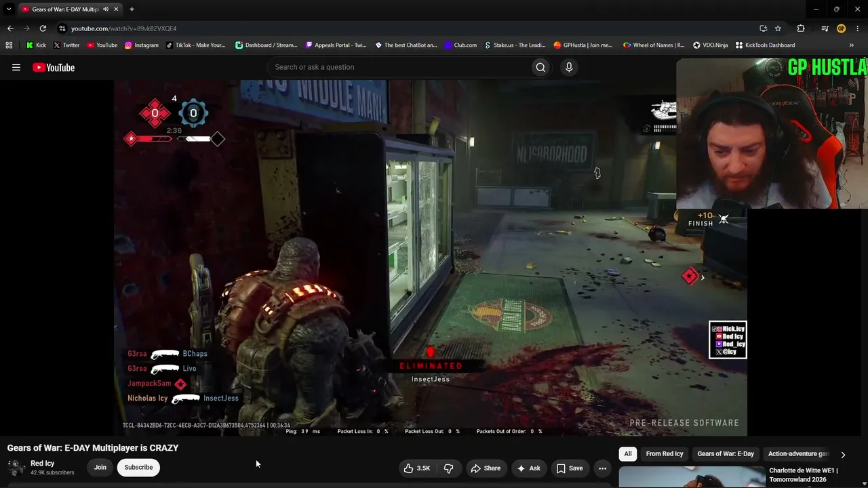Open the browser profile avatar
The width and height of the screenshot is (868, 488).
coord(841,28)
